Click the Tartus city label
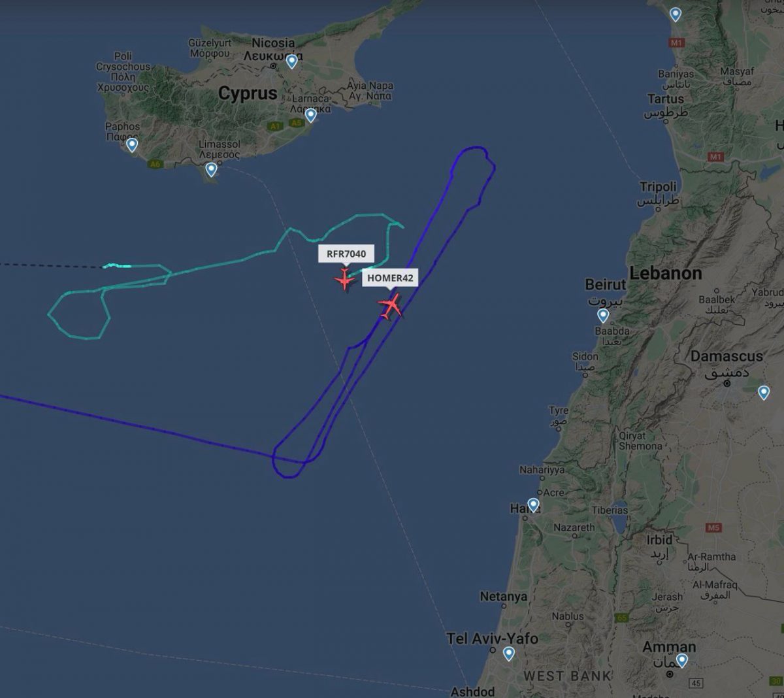 coord(666,99)
